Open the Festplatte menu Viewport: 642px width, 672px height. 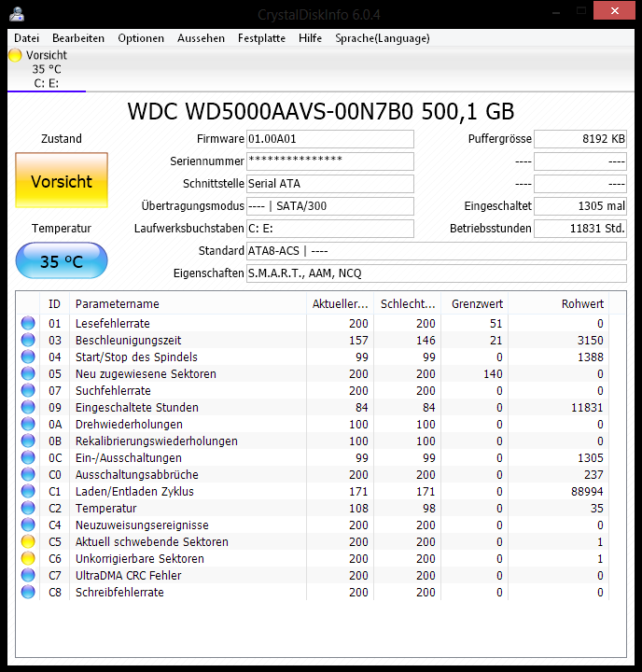pos(261,38)
